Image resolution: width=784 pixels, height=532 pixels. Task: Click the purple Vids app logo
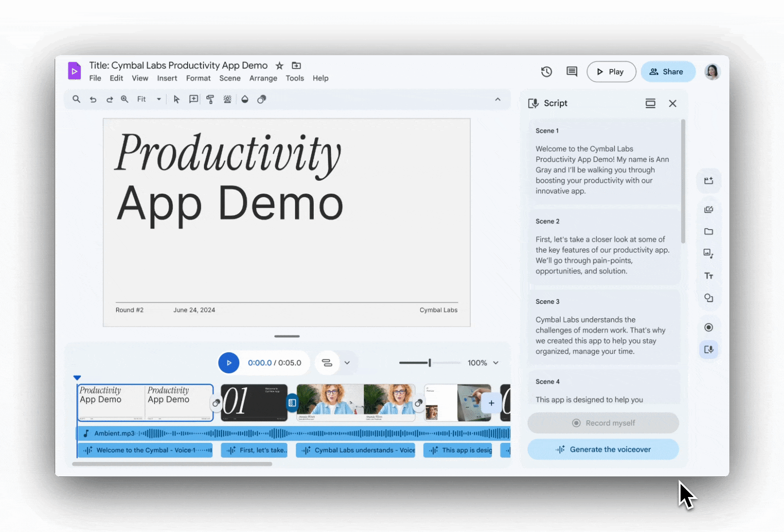[x=74, y=71]
